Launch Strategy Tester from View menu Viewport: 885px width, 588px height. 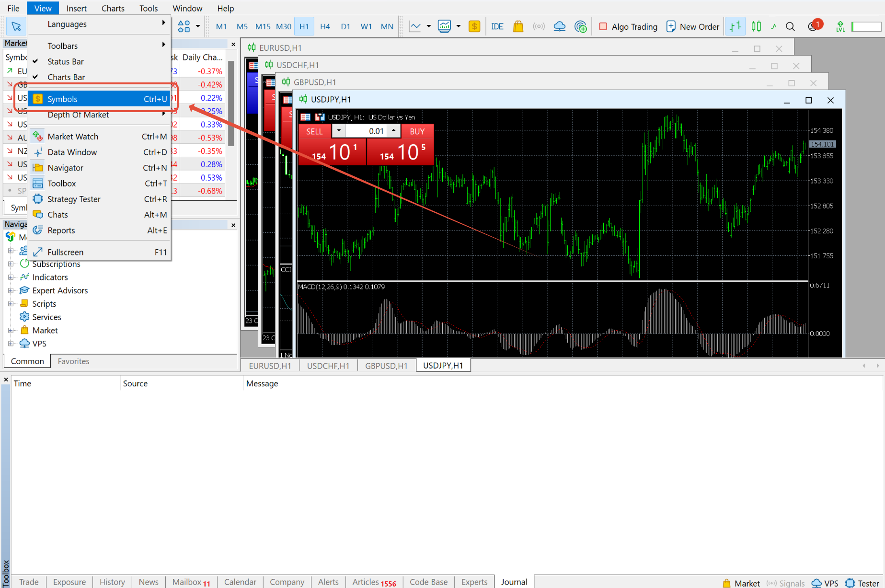100,199
